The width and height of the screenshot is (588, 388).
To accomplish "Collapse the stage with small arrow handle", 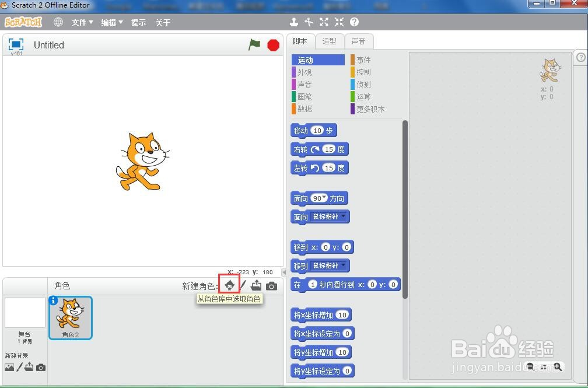I will [284, 272].
